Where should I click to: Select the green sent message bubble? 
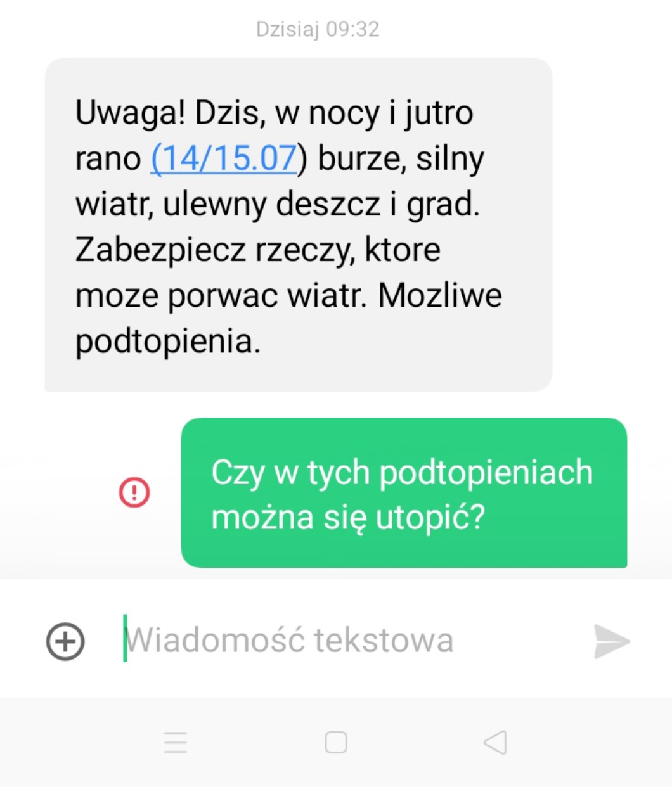[x=404, y=493]
